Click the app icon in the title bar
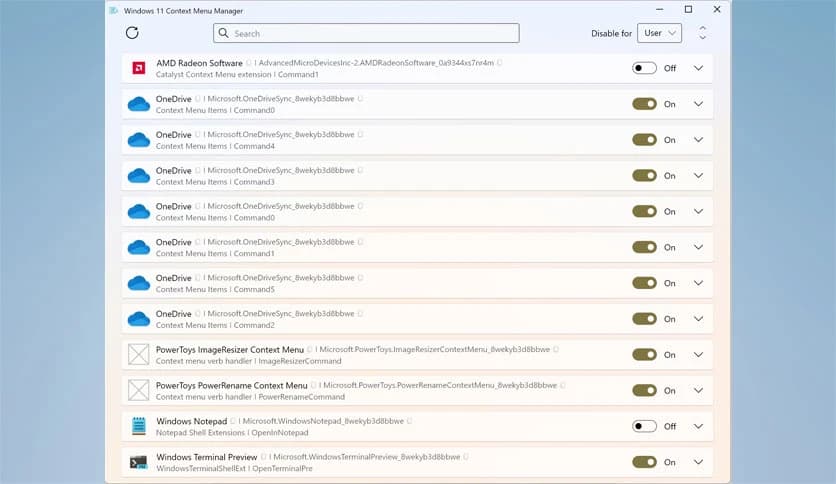Viewport: 836px width, 484px height. tap(114, 10)
